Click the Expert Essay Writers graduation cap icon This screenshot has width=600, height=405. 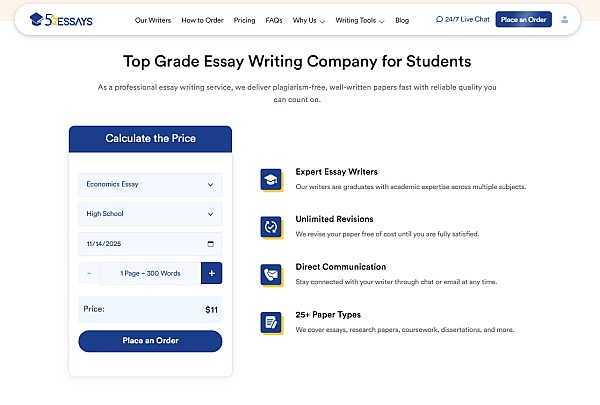270,180
